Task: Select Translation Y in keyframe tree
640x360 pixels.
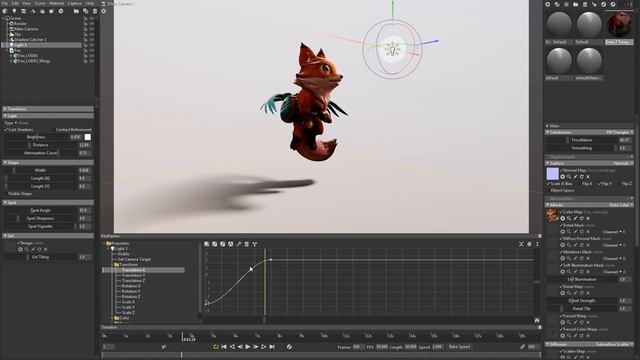Action: click(x=133, y=276)
